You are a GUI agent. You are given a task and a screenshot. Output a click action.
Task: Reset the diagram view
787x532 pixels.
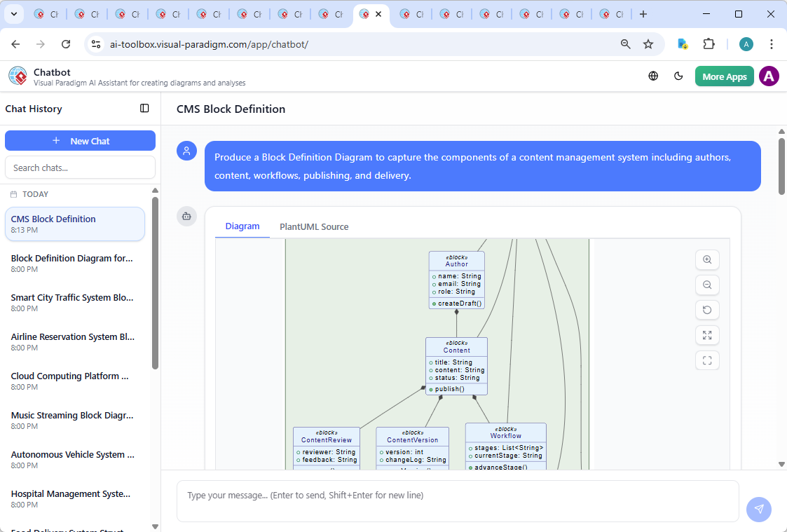coord(707,311)
